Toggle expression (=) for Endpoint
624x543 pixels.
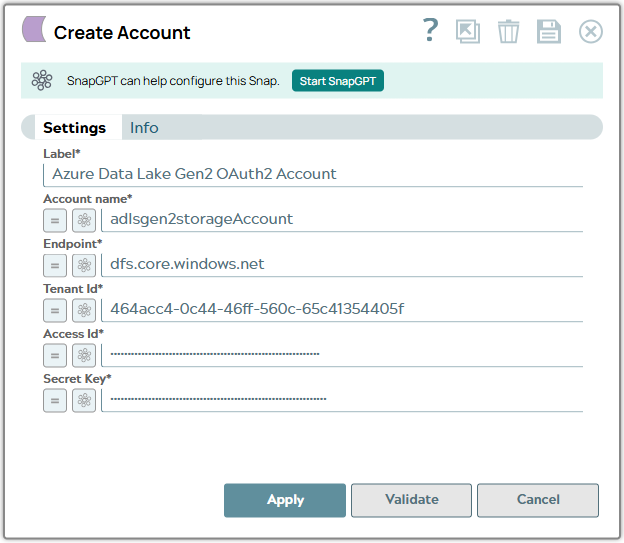(55, 265)
